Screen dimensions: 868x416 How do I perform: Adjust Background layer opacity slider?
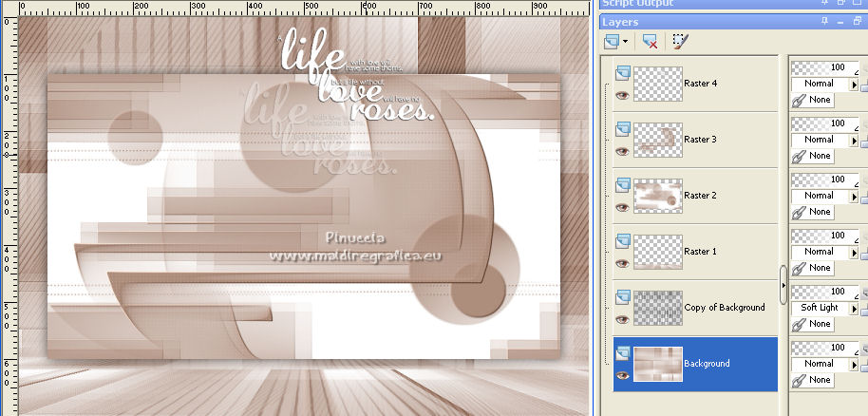click(825, 348)
